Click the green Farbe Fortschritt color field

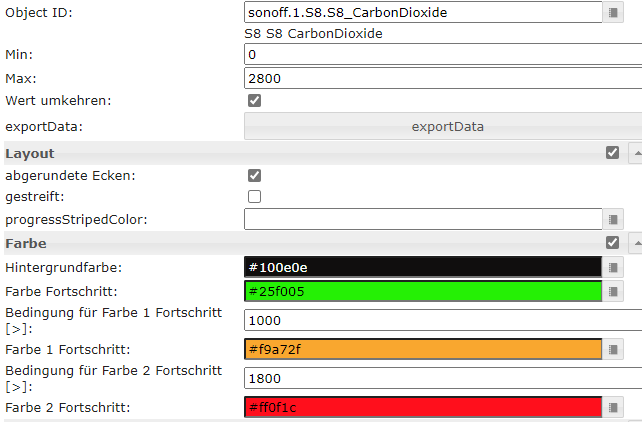coord(422,291)
